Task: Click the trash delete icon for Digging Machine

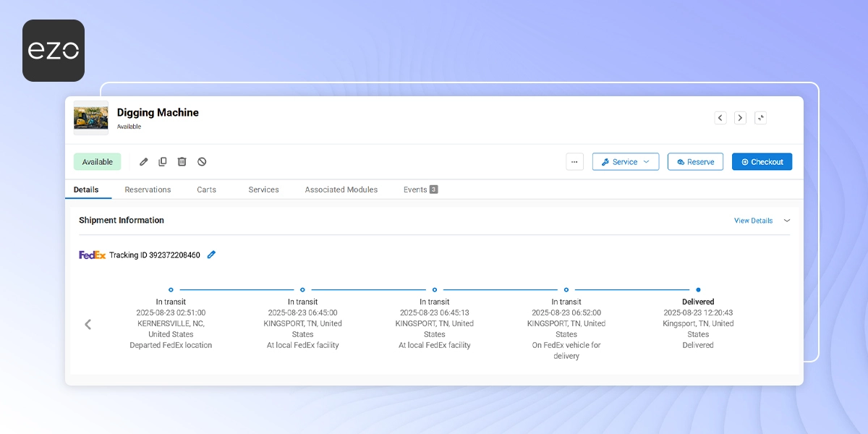Action: [182, 161]
